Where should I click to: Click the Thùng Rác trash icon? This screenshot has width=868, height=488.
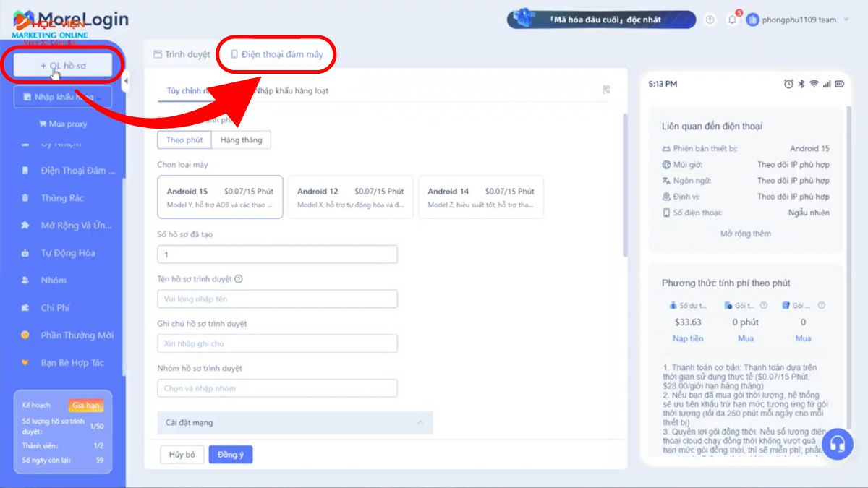click(x=26, y=198)
